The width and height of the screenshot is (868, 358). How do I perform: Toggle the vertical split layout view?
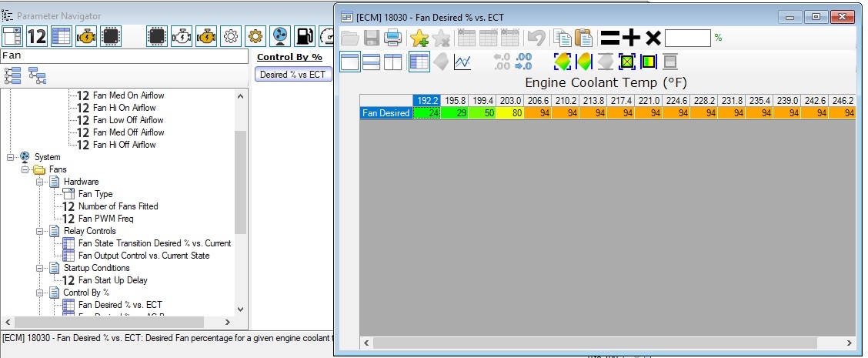(x=392, y=62)
